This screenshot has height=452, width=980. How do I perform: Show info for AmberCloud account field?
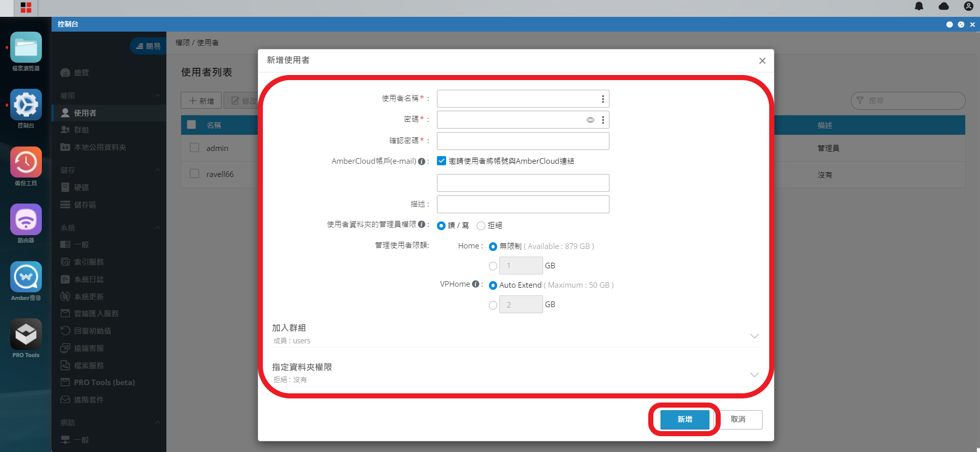(422, 161)
